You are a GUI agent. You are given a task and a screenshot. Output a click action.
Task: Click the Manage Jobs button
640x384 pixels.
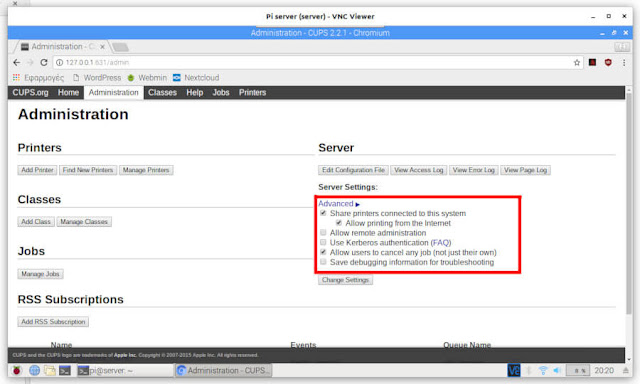point(40,274)
